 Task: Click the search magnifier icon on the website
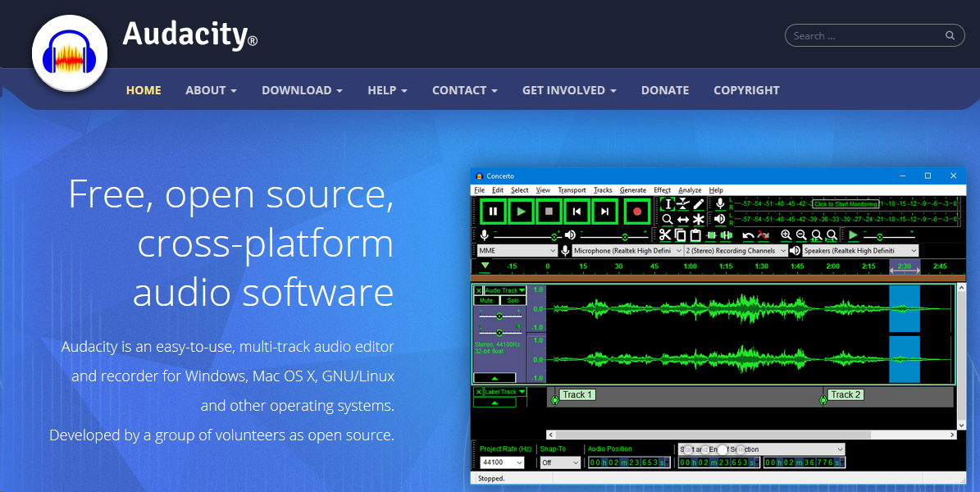tap(950, 35)
